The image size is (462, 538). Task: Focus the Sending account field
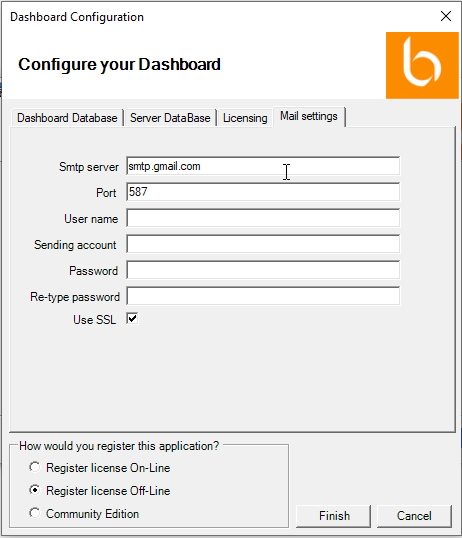point(263,244)
